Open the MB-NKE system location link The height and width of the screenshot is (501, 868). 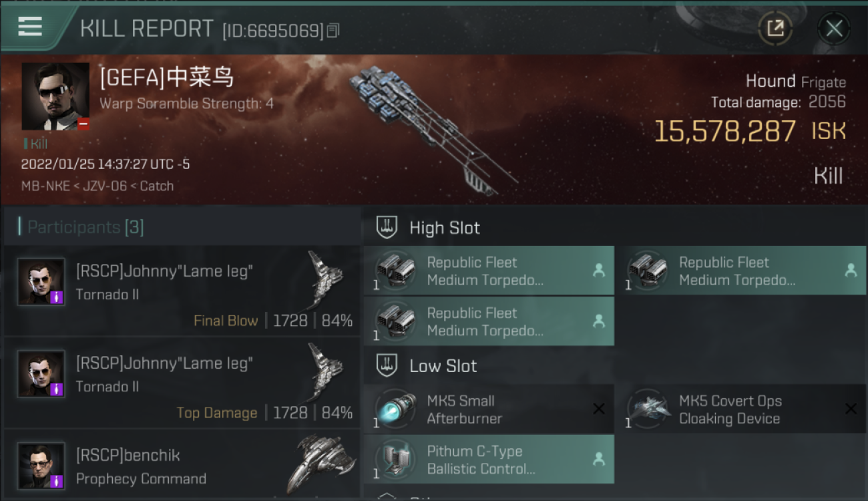coord(45,186)
